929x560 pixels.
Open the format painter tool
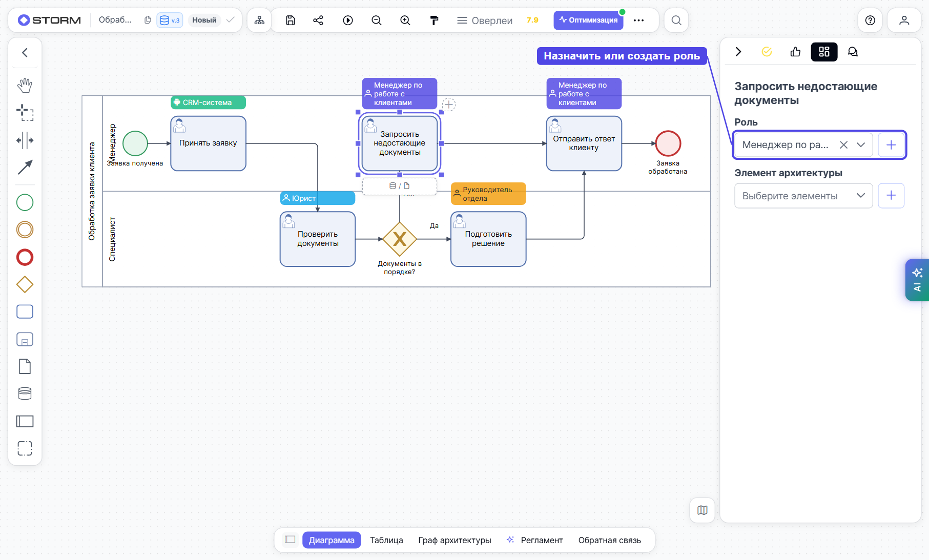(x=434, y=20)
